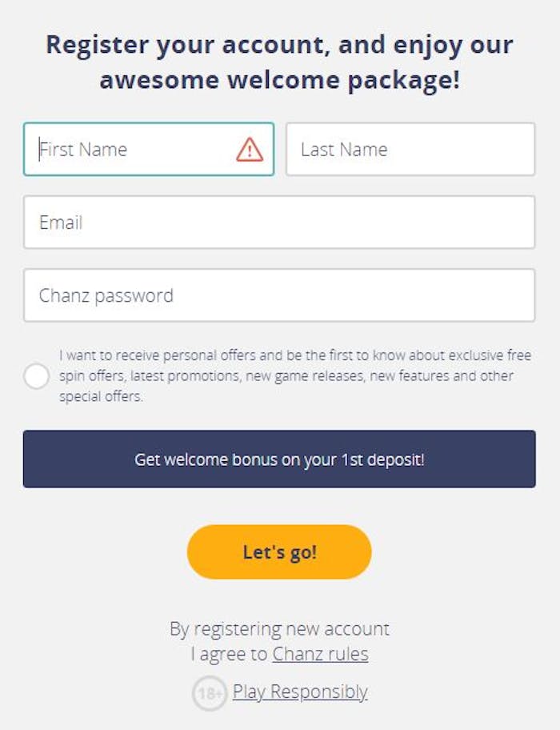Select the dark blue deposit bonus bar
560x730 pixels.
point(279,459)
